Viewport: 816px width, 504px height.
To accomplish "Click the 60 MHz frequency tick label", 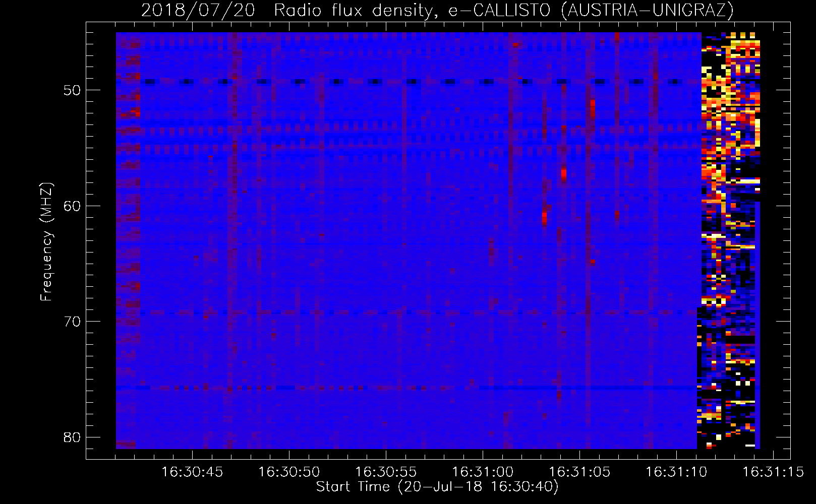I will [72, 206].
